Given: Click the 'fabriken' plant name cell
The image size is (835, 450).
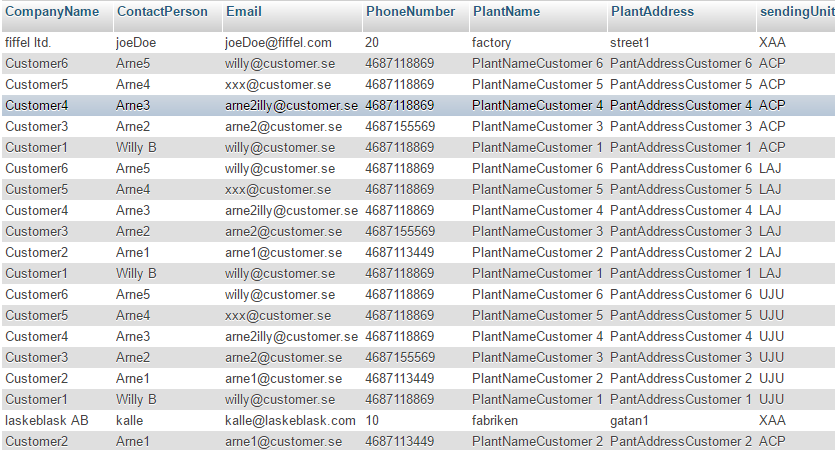Looking at the screenshot, I should 495,421.
